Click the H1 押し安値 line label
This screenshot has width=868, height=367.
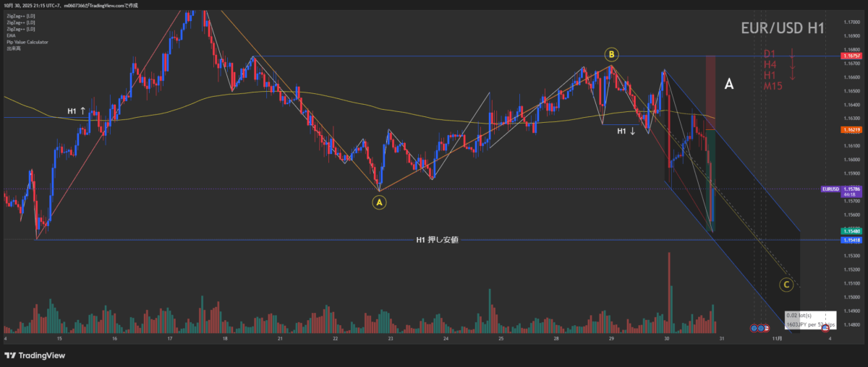(x=436, y=240)
